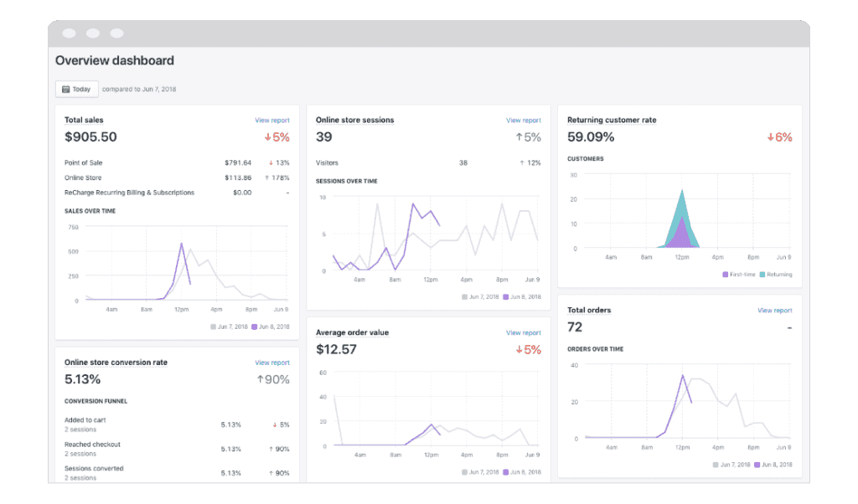Screen dimensions: 858x504
Task: Click the up arrow beside sessions 5%
Action: (519, 137)
